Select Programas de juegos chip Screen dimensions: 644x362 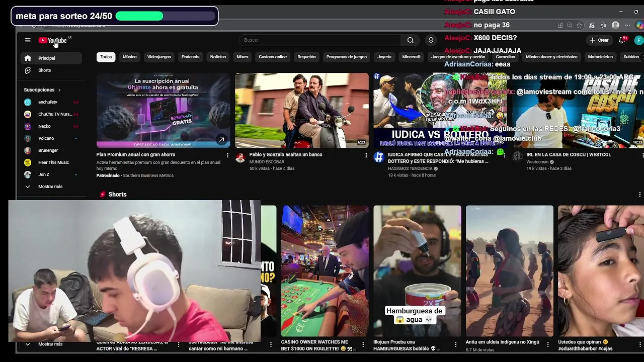click(347, 57)
